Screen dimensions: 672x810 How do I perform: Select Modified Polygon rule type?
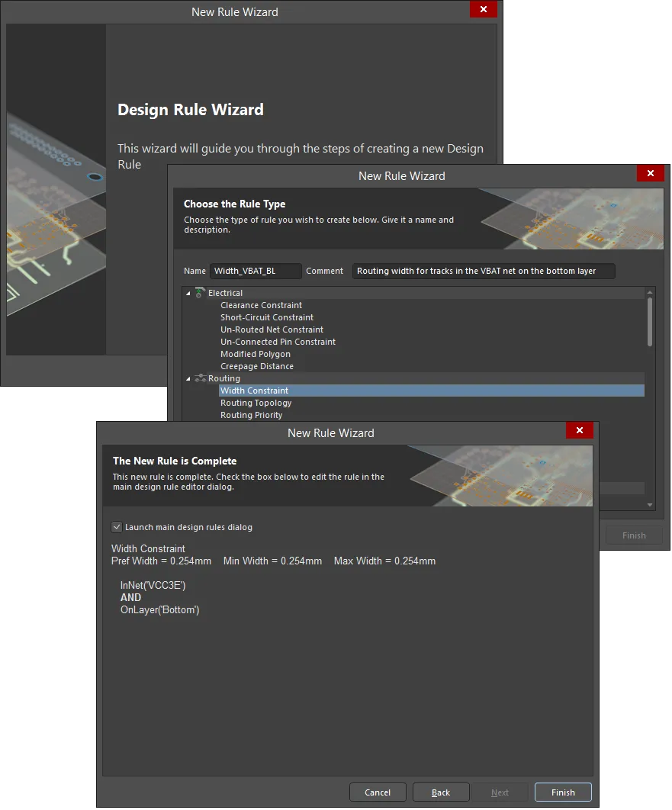click(256, 354)
